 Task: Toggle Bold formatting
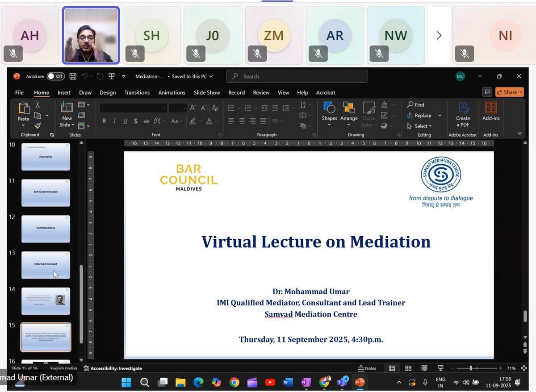pyautogui.click(x=104, y=121)
